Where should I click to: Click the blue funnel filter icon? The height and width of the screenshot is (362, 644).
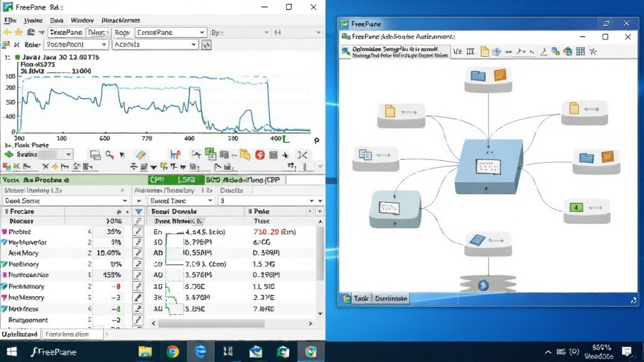coord(139,211)
